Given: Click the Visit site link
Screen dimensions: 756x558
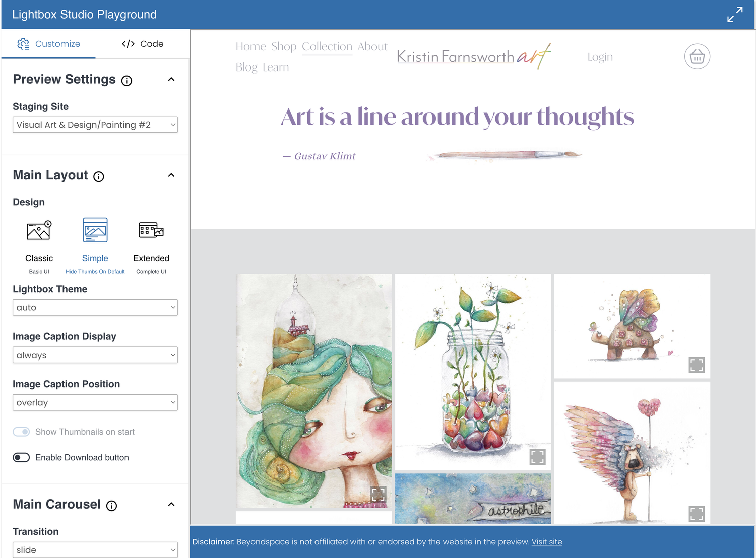Looking at the screenshot, I should (x=547, y=542).
